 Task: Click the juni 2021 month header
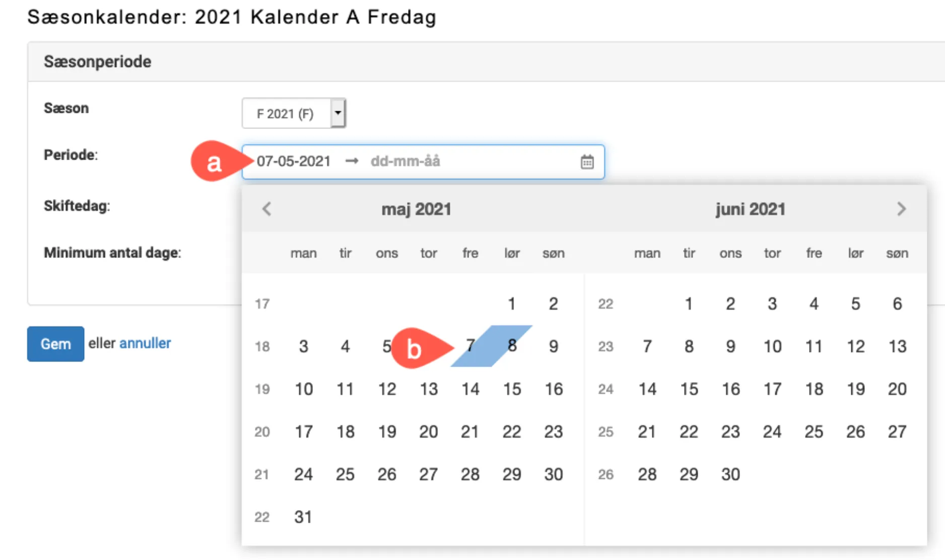click(750, 209)
